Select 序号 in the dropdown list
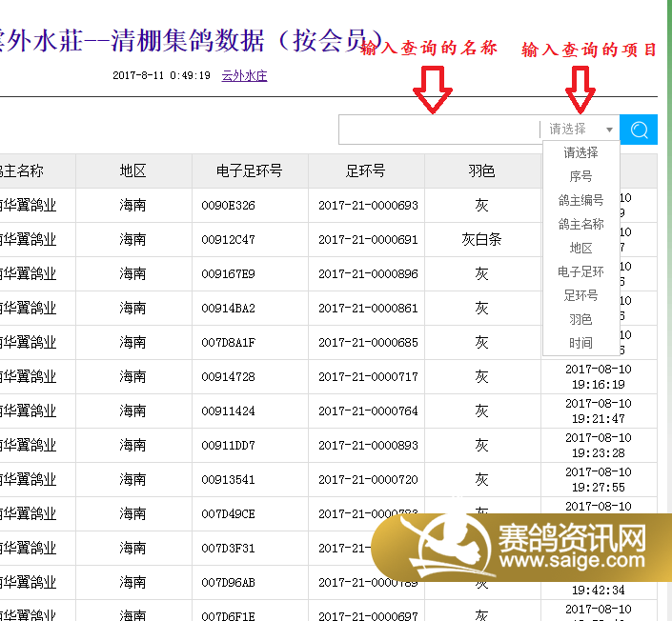Image resolution: width=672 pixels, height=621 pixels. (x=580, y=176)
